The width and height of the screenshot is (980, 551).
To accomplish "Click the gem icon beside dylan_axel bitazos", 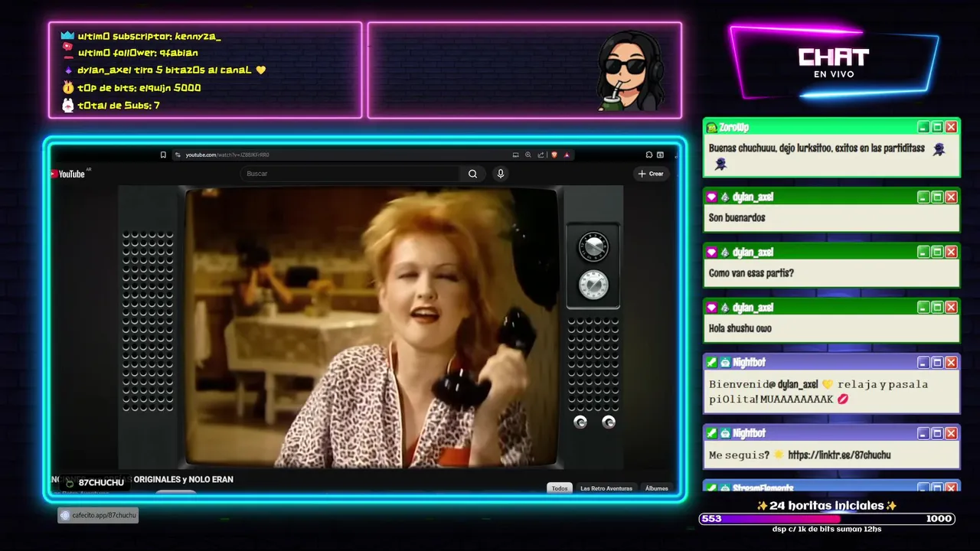I will (x=68, y=70).
